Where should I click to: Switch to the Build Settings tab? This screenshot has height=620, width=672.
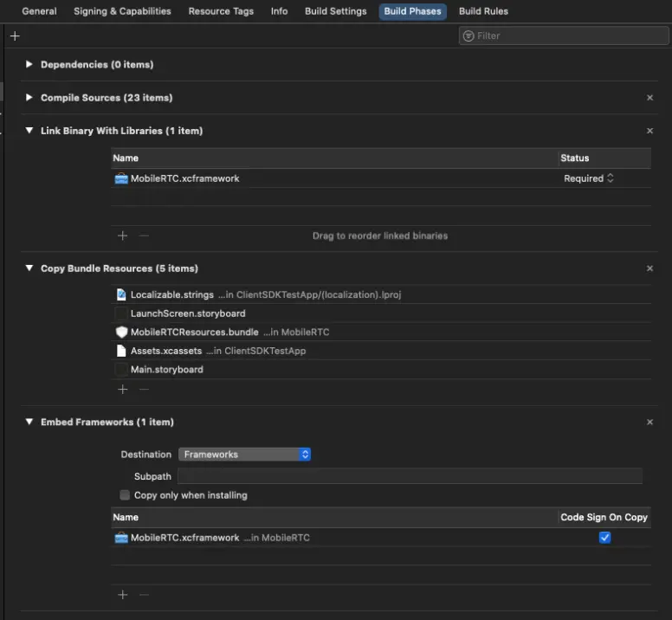(336, 11)
